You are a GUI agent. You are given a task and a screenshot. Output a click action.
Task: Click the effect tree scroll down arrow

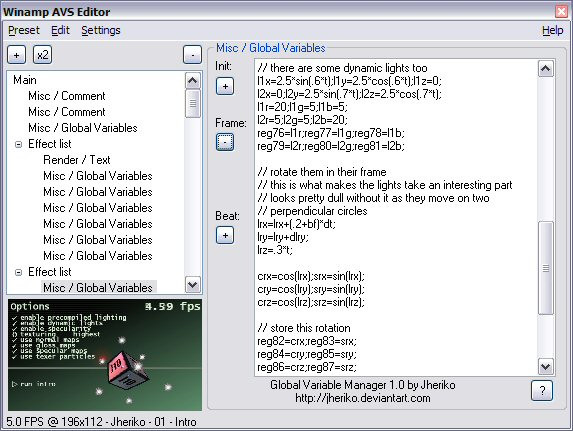click(193, 284)
